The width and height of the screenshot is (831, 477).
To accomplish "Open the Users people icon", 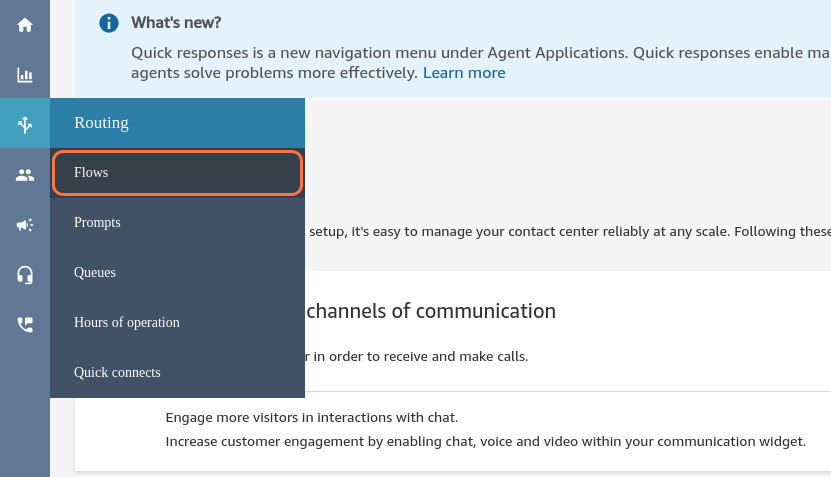I will [25, 174].
